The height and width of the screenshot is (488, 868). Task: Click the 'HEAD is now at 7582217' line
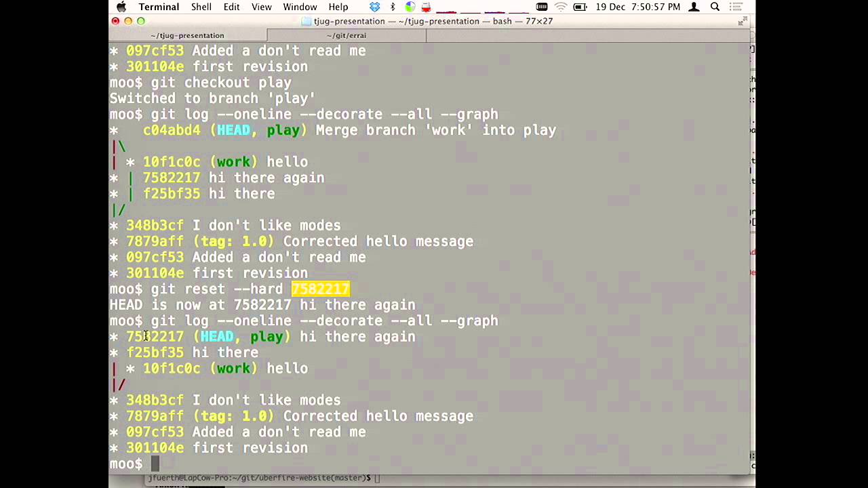coord(262,305)
